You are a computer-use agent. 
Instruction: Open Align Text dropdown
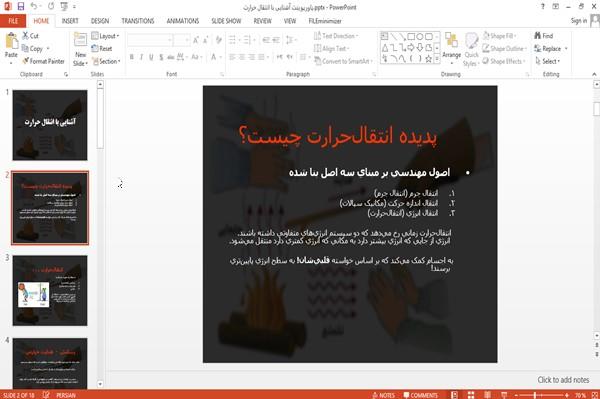(x=331, y=49)
